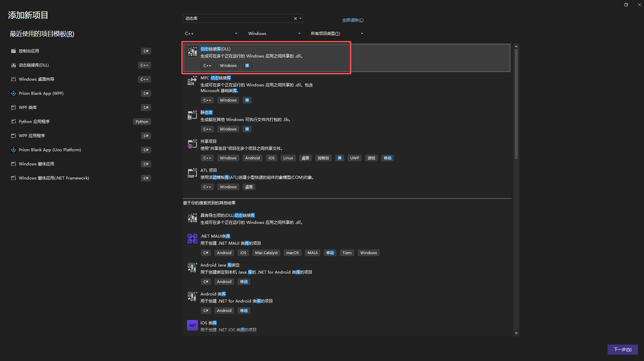Open the search history dropdown arrow
The height and width of the screenshot is (361, 644).
300,18
